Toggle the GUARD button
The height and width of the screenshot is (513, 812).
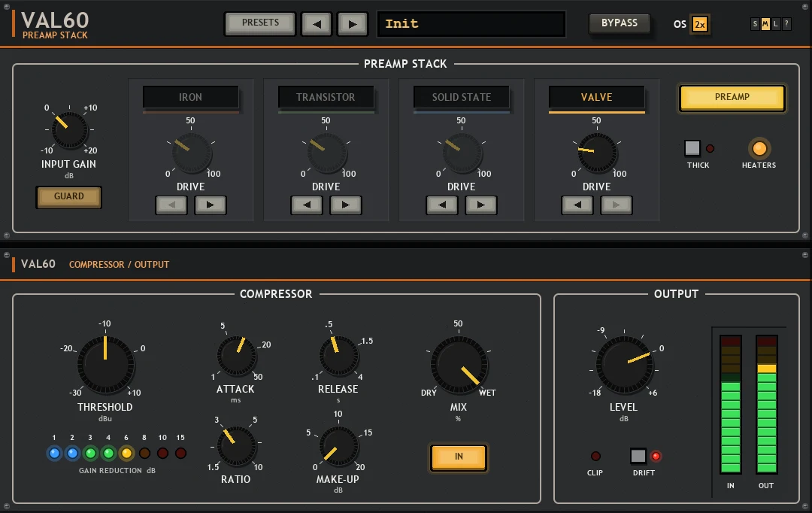coord(69,197)
